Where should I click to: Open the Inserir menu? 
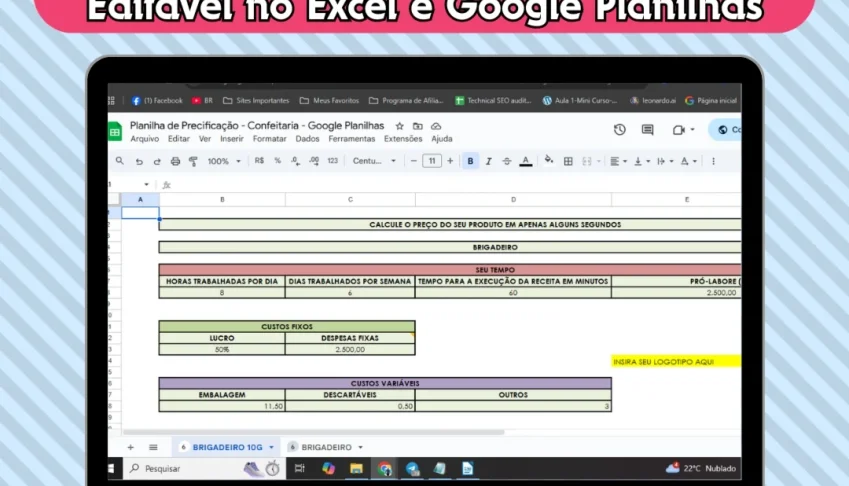[232, 139]
